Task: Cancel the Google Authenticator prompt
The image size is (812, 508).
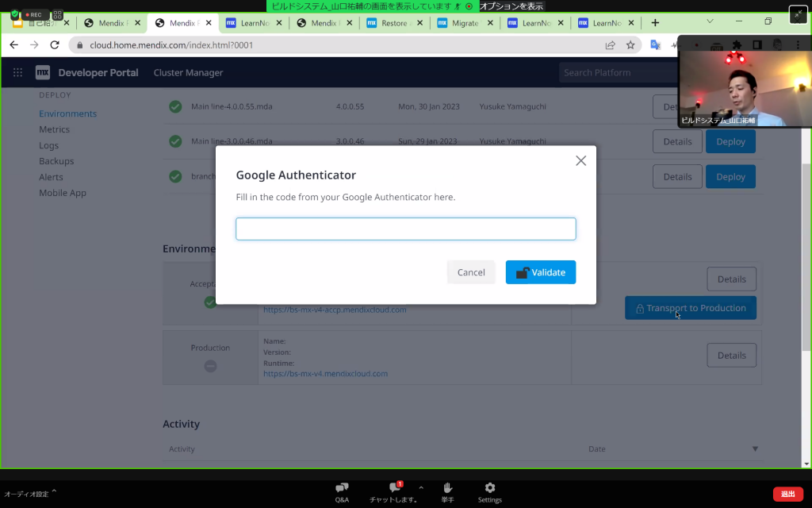Action: 470,272
